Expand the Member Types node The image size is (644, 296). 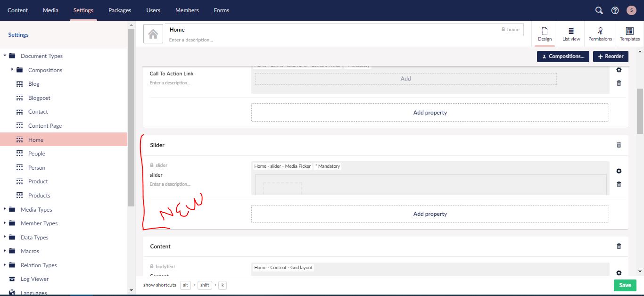[x=5, y=223]
